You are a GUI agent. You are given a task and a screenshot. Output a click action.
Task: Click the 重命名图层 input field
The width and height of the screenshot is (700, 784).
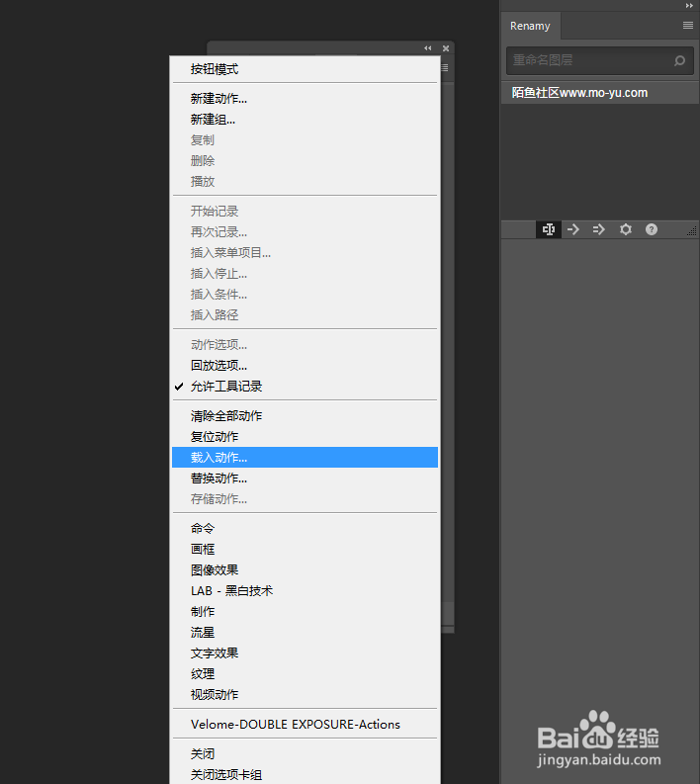pyautogui.click(x=599, y=60)
